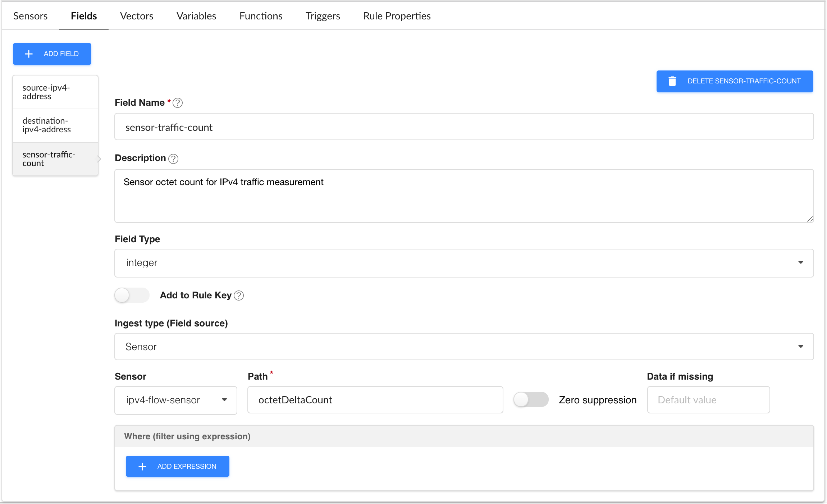Go to Rule Properties tab
Image resolution: width=827 pixels, height=504 pixels.
(x=397, y=16)
